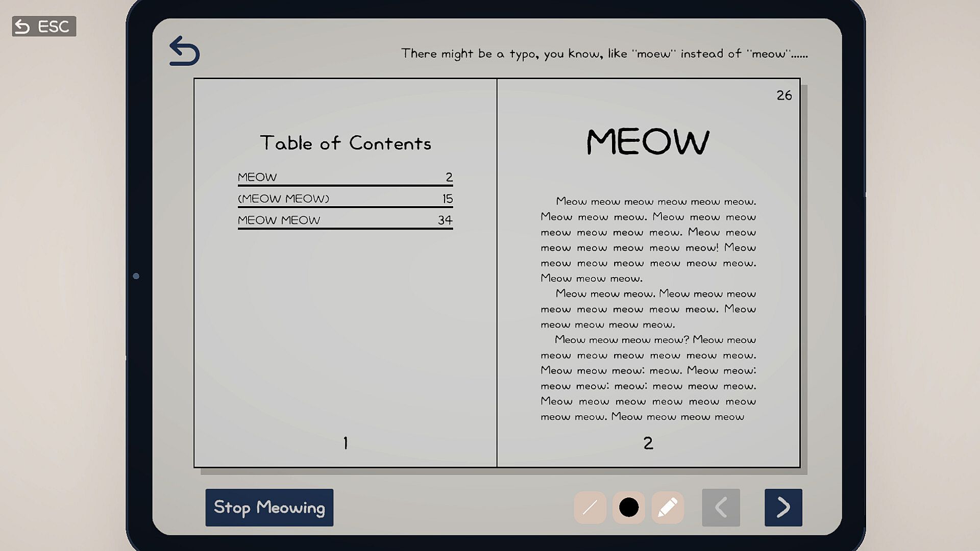980x551 pixels.
Task: Select the line thickness tool
Action: point(590,508)
